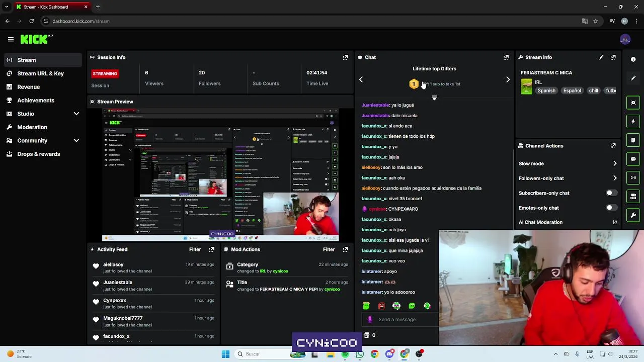Click the chill tag chip
Viewport: 644px width, 362px height.
pyautogui.click(x=594, y=90)
